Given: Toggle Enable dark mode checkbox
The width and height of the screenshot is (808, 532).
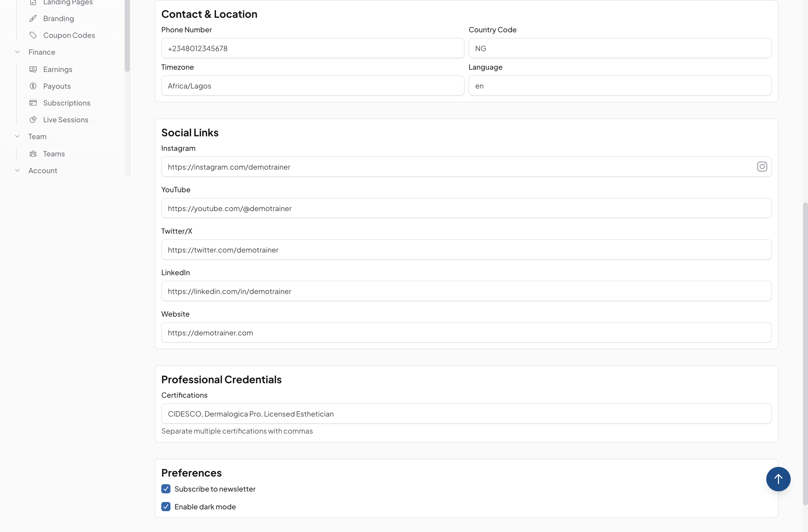Looking at the screenshot, I should pos(166,507).
